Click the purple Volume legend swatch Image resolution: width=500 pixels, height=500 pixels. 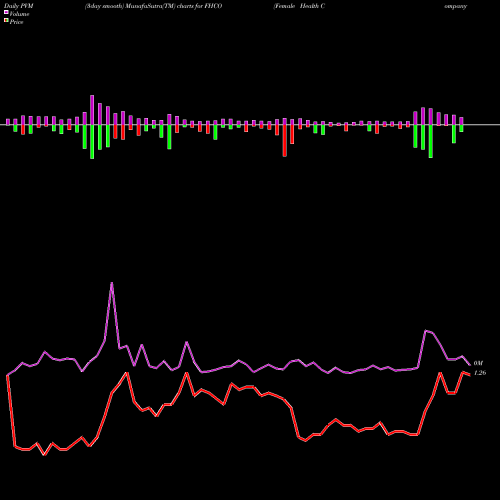6,12
